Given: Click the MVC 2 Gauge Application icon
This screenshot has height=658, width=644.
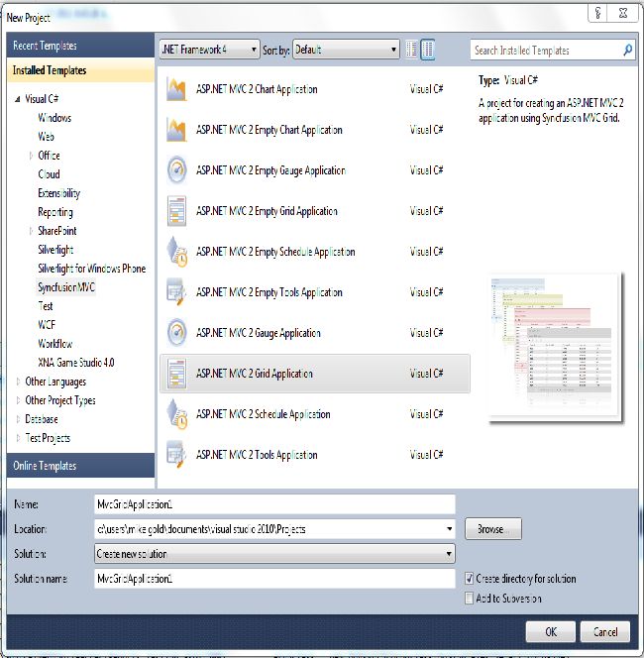Looking at the screenshot, I should click(176, 332).
